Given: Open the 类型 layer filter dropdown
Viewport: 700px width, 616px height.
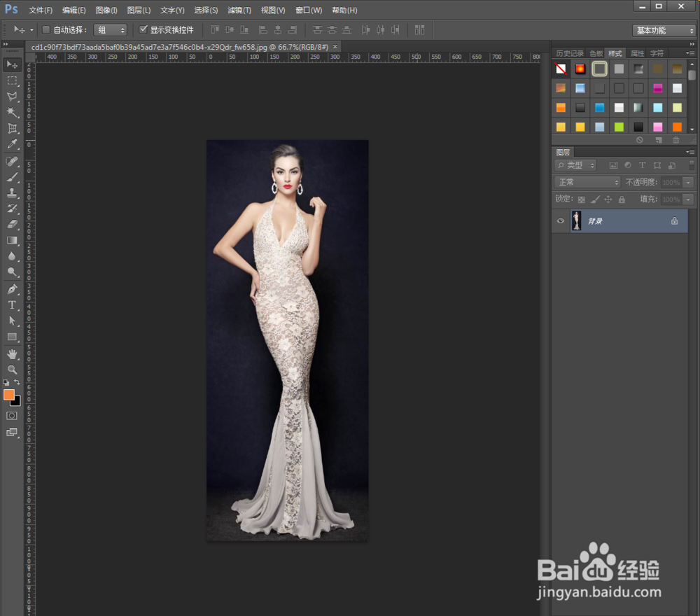Looking at the screenshot, I should point(575,165).
